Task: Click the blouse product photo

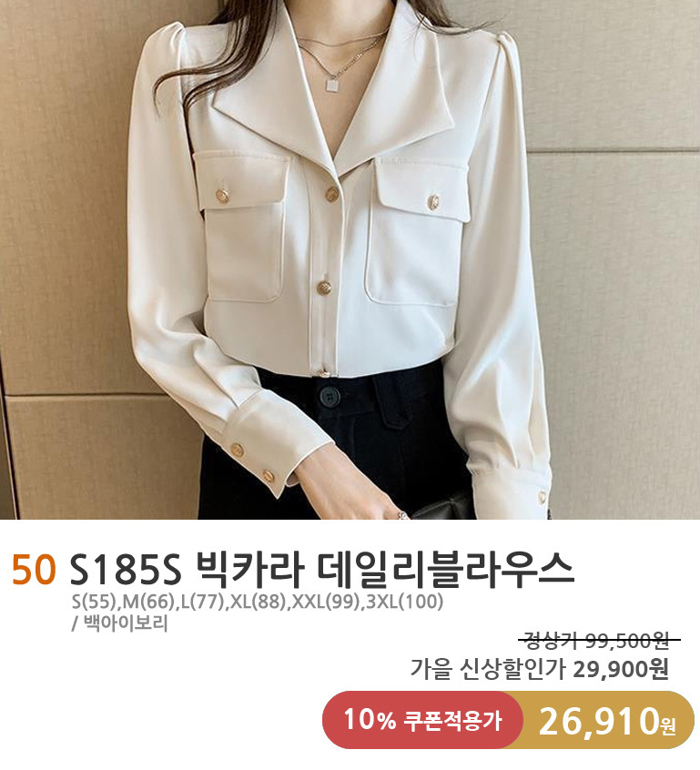Action: (x=350, y=259)
